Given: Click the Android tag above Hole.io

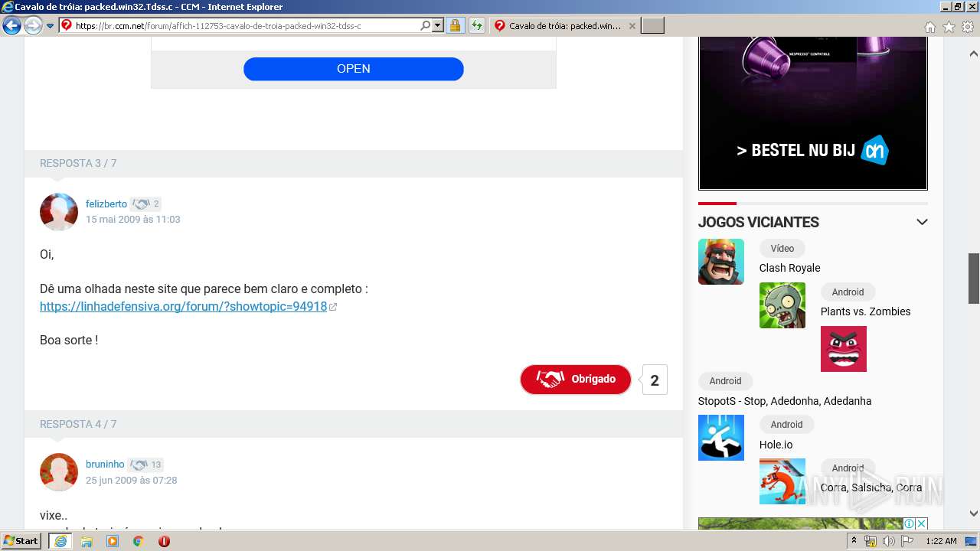Looking at the screenshot, I should (x=786, y=425).
